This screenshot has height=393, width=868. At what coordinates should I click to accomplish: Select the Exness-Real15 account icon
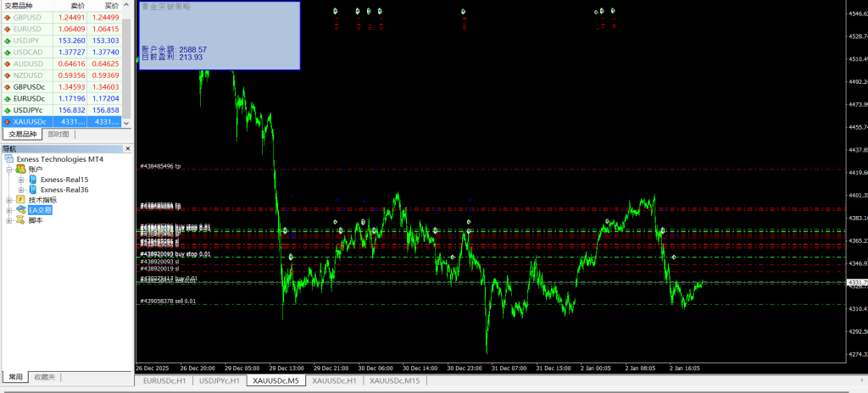(x=33, y=180)
